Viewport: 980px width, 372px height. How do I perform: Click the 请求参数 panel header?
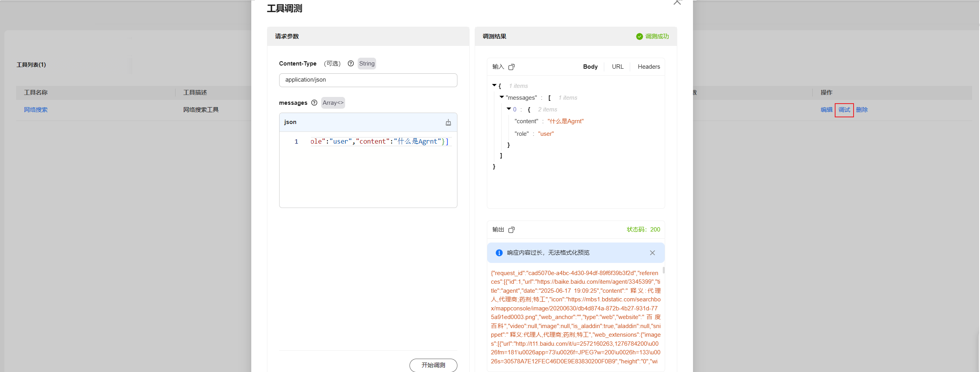(x=368, y=36)
